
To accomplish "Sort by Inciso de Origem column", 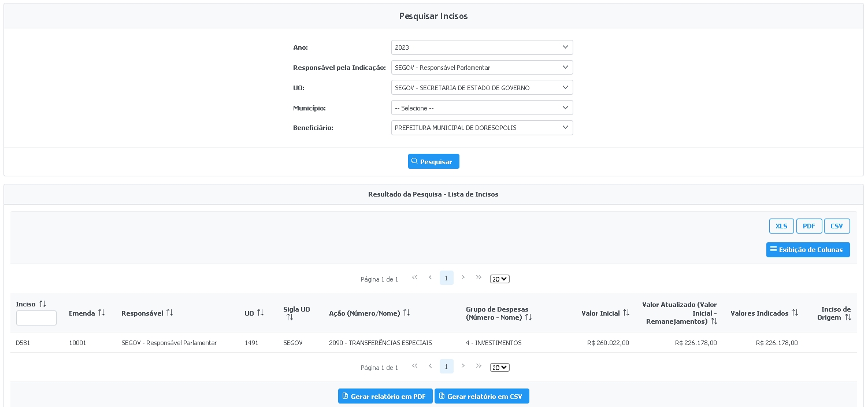I will 848,317.
